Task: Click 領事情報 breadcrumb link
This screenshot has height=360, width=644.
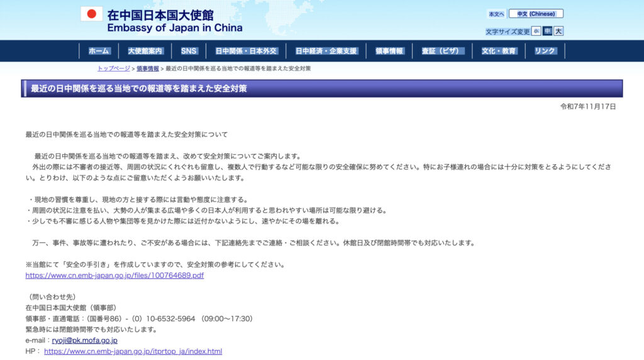Action: coord(147,69)
